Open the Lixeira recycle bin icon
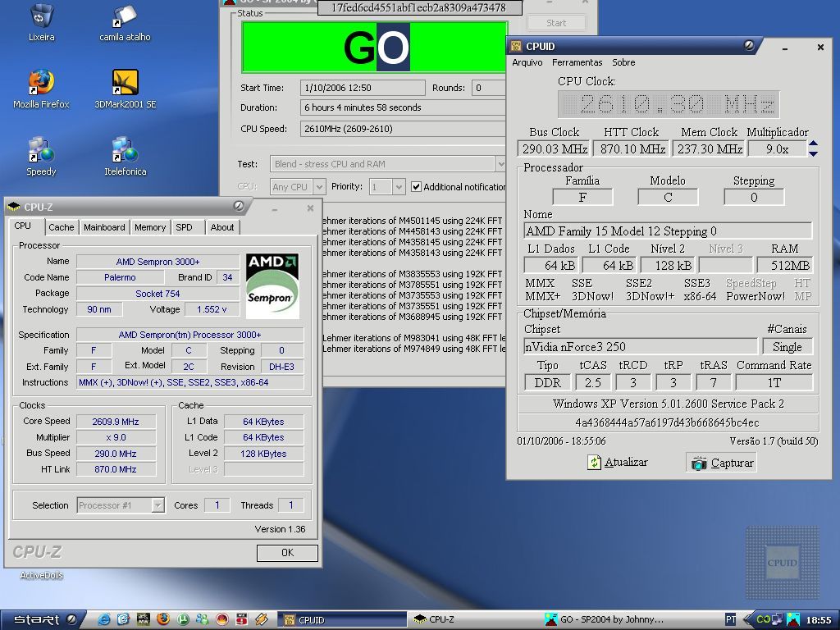The width and height of the screenshot is (840, 630). pos(41,22)
